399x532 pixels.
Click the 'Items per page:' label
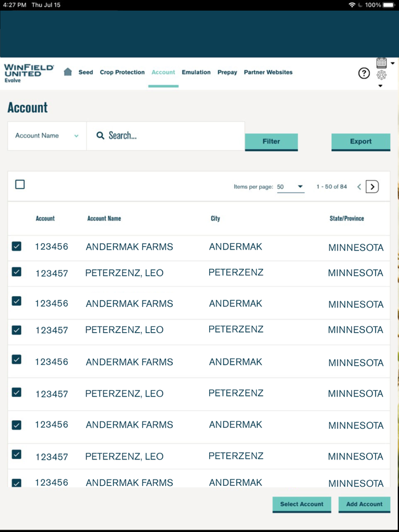253,187
